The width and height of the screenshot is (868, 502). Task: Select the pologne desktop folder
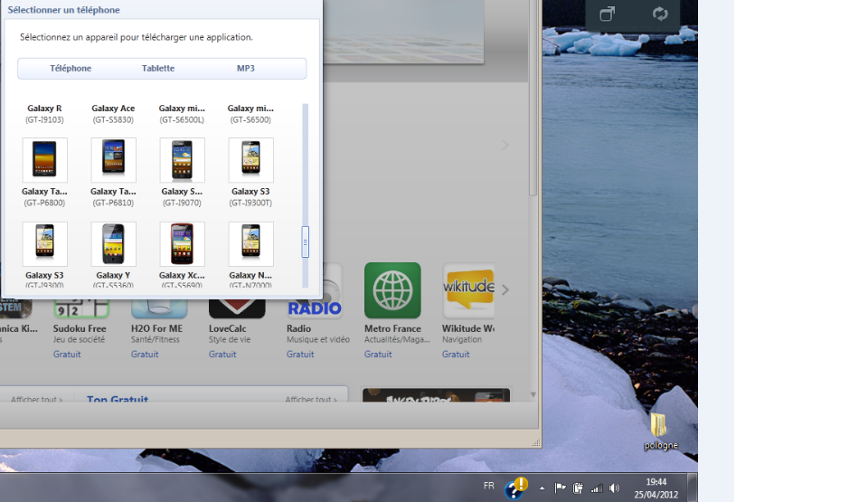660,431
